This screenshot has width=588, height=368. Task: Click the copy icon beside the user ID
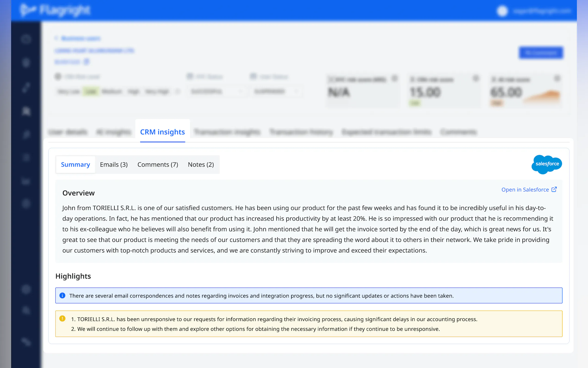point(87,62)
